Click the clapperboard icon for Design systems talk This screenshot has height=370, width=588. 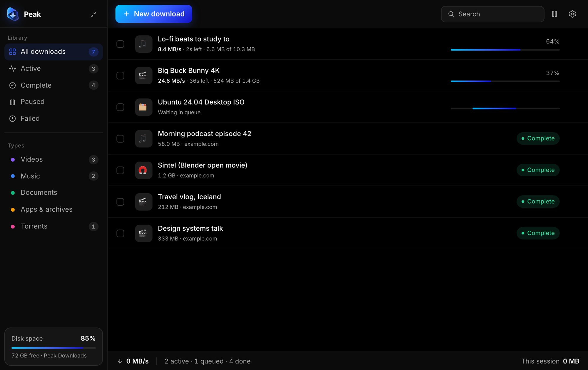[143, 233]
